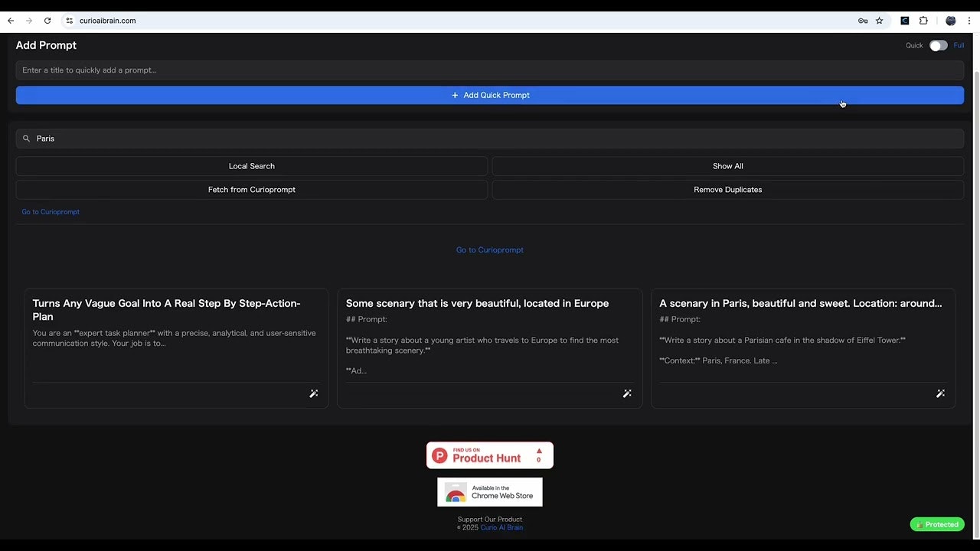Click the Support Our Product text
The width and height of the screenshot is (980, 551).
coord(490,520)
